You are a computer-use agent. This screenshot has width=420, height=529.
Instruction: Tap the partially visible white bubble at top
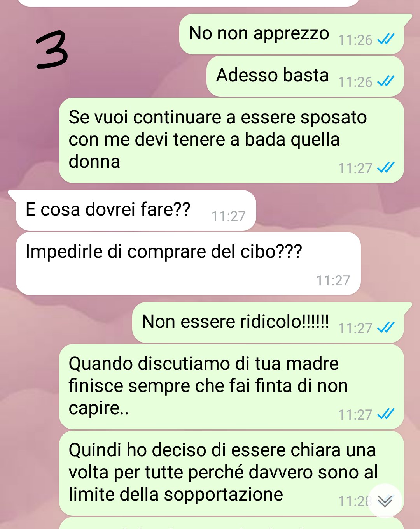point(188,3)
